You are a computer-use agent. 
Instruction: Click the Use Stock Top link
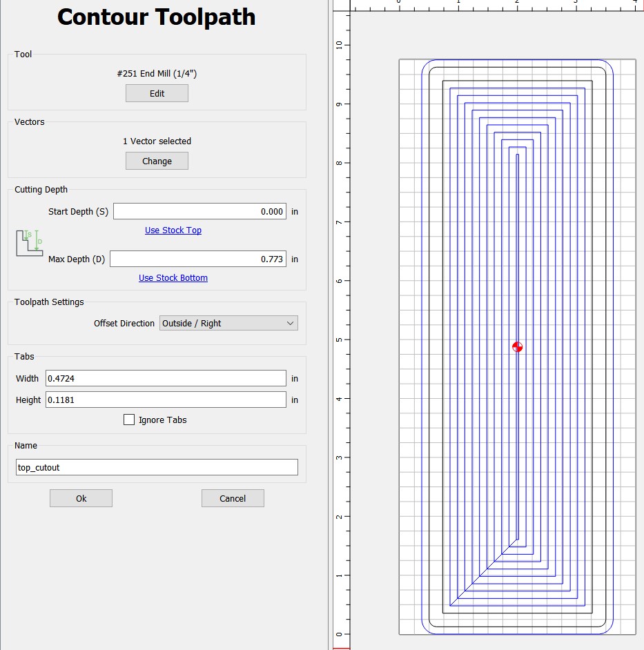point(173,230)
